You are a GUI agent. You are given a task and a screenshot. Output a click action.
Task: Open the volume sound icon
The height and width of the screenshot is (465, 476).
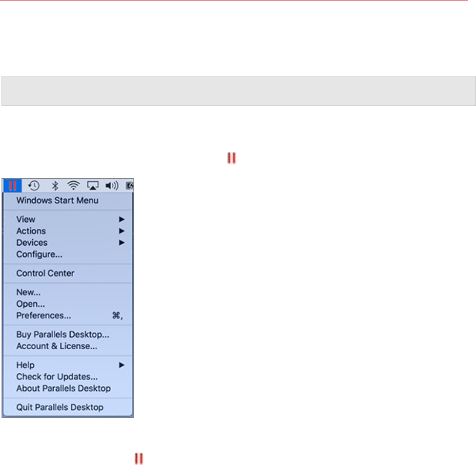(x=112, y=185)
